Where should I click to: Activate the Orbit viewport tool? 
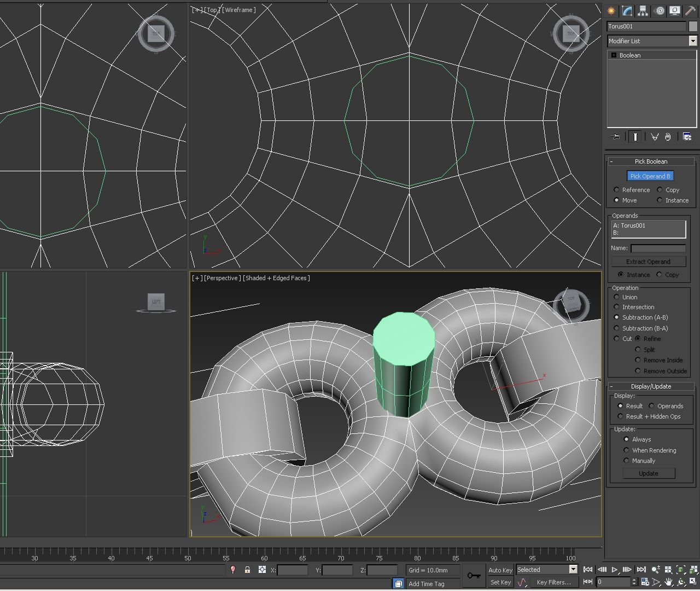point(681,582)
